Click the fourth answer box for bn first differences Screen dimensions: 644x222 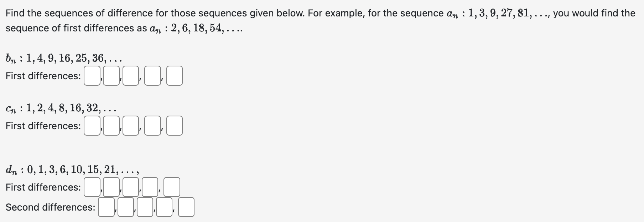click(152, 75)
